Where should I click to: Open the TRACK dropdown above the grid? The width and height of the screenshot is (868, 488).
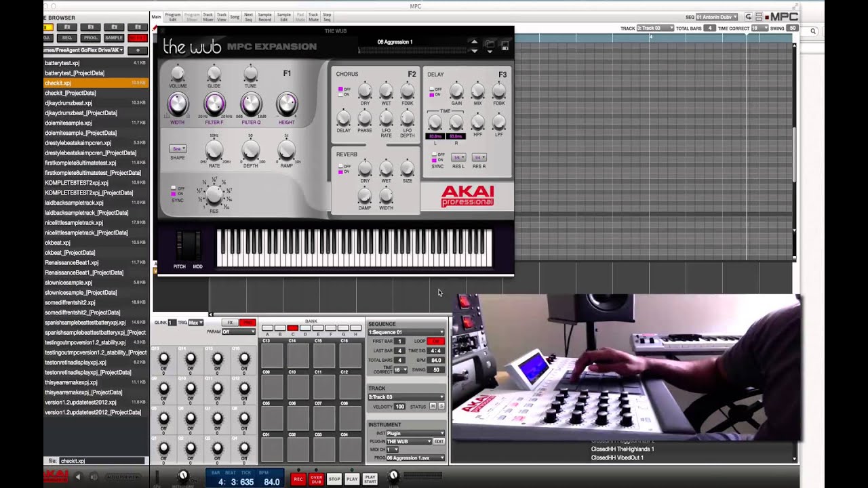click(655, 28)
